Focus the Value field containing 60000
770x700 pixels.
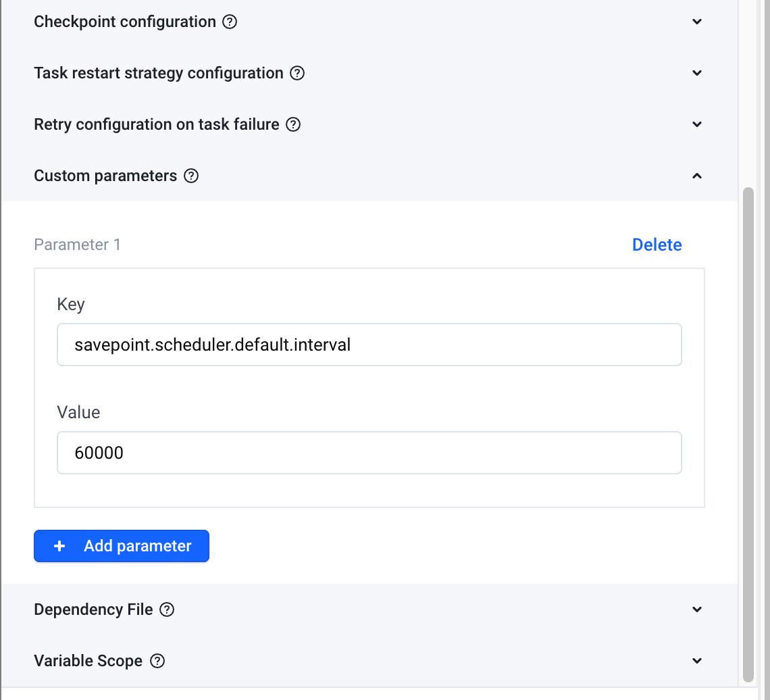point(369,453)
